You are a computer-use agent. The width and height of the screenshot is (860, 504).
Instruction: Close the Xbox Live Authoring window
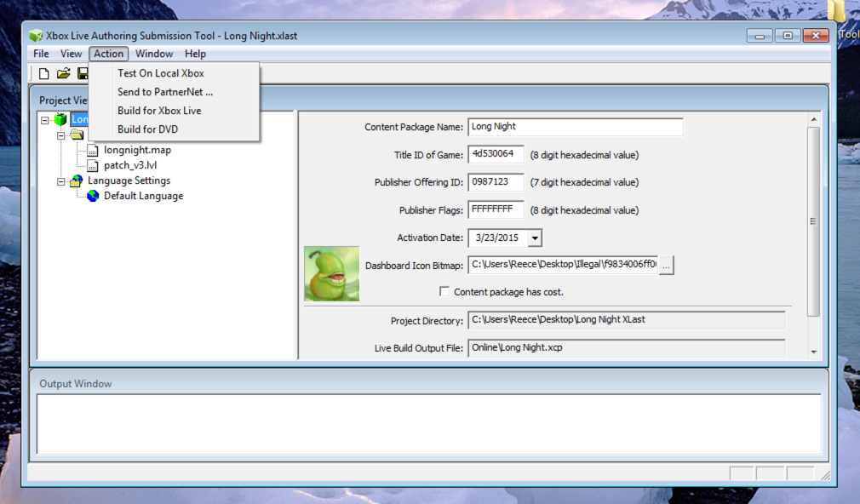816,36
